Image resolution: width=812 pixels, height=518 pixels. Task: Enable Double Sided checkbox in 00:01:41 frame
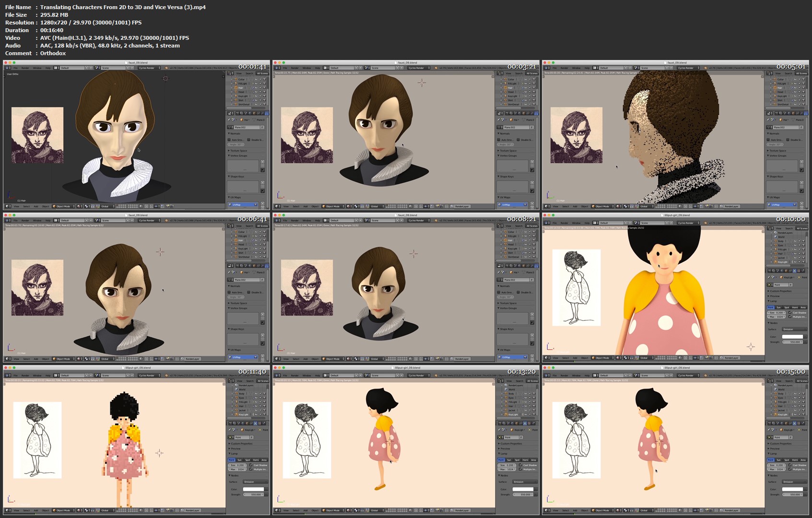pos(248,140)
